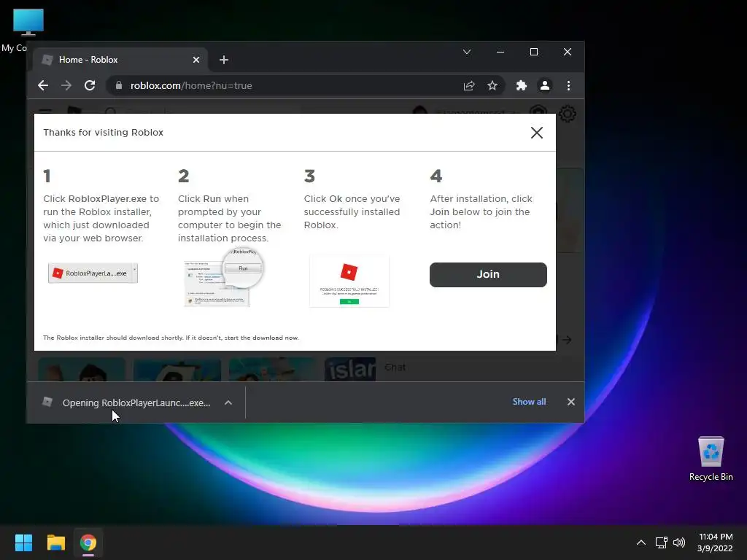Open the downloaded RobloxPlayerLauncher exe item
This screenshot has width=747, height=560.
[127, 402]
